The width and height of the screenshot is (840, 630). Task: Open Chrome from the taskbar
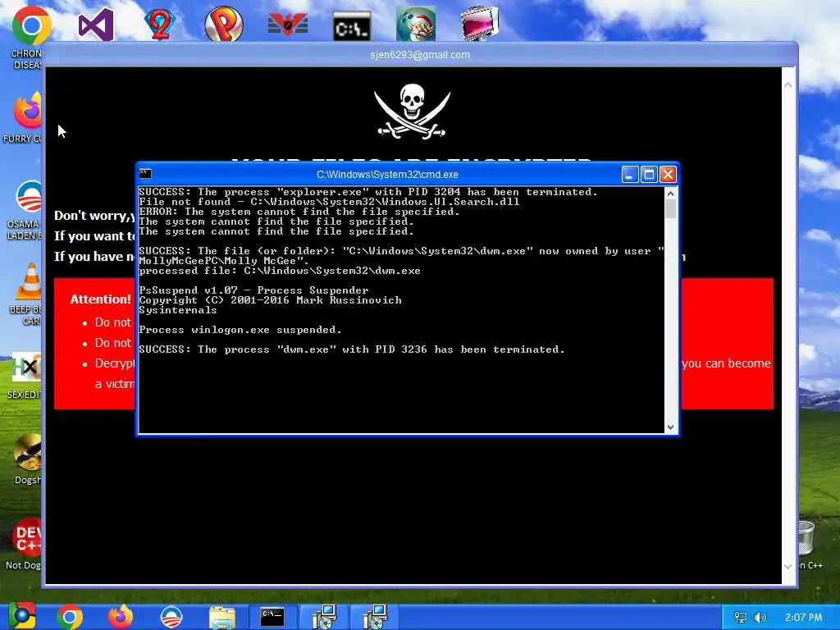(x=70, y=617)
